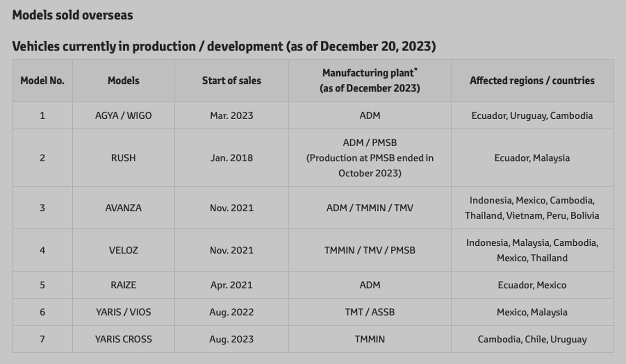
Task: Click the 'Jan. 2018' sales date cell
Action: (x=232, y=158)
